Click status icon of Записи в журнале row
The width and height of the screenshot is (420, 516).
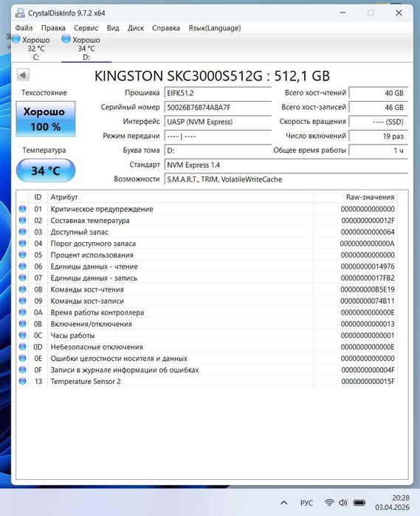(22, 370)
